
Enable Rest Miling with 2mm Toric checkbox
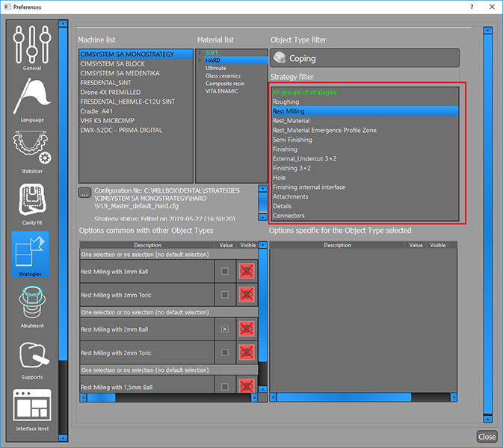225,352
